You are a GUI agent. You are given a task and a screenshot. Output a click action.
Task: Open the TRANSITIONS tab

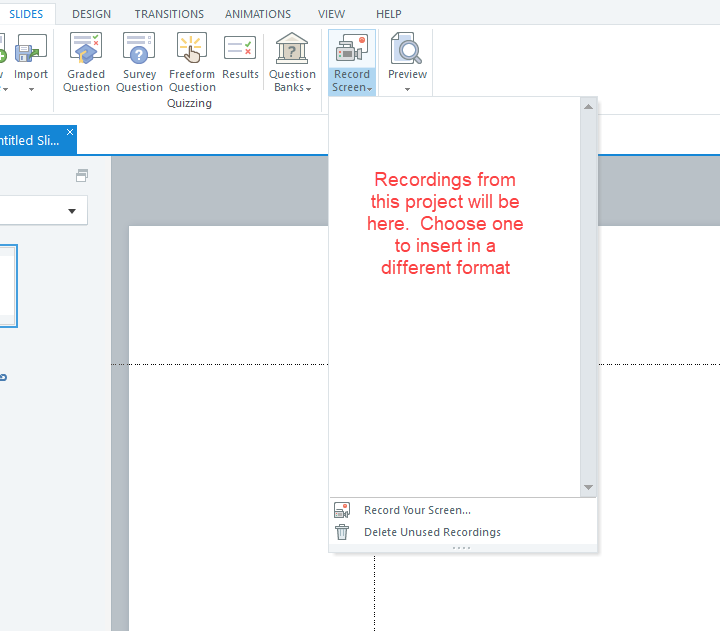pos(169,14)
